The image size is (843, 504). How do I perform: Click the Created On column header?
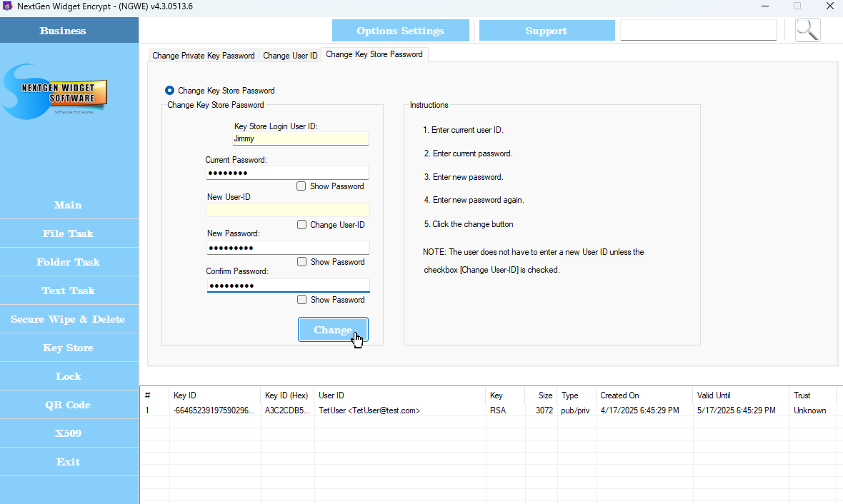644,395
